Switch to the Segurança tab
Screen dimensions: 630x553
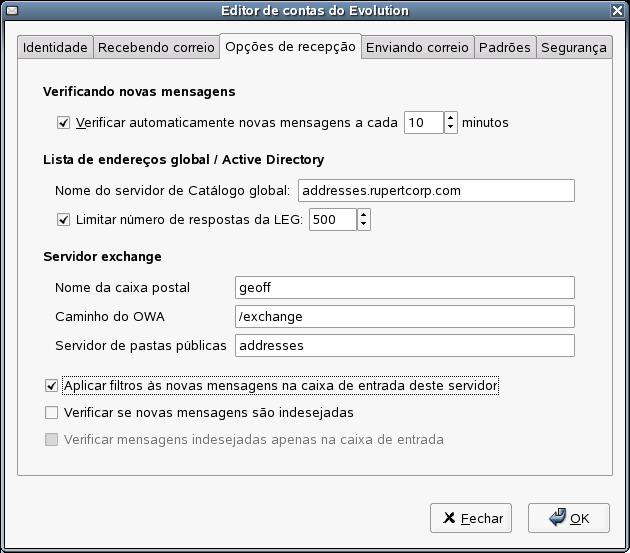(x=574, y=47)
